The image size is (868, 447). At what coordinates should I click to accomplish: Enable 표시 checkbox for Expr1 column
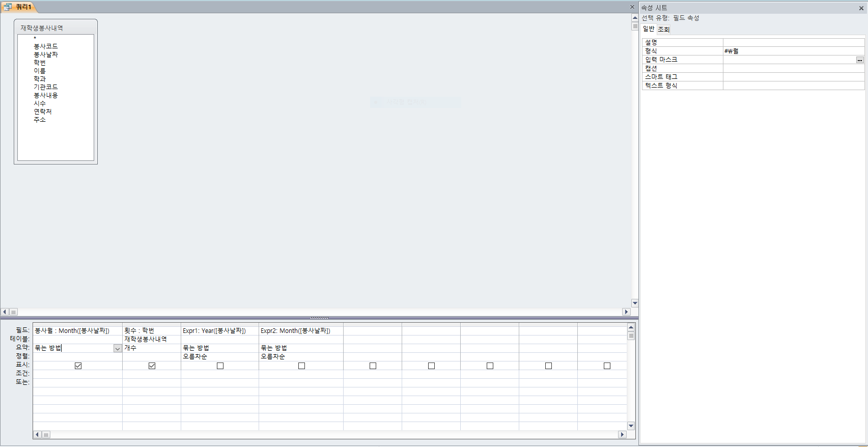[x=220, y=366]
